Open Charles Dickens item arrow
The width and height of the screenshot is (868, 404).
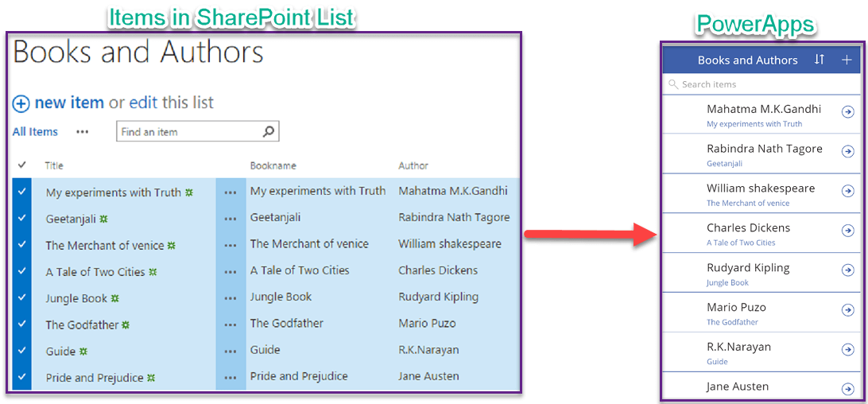pyautogui.click(x=847, y=231)
